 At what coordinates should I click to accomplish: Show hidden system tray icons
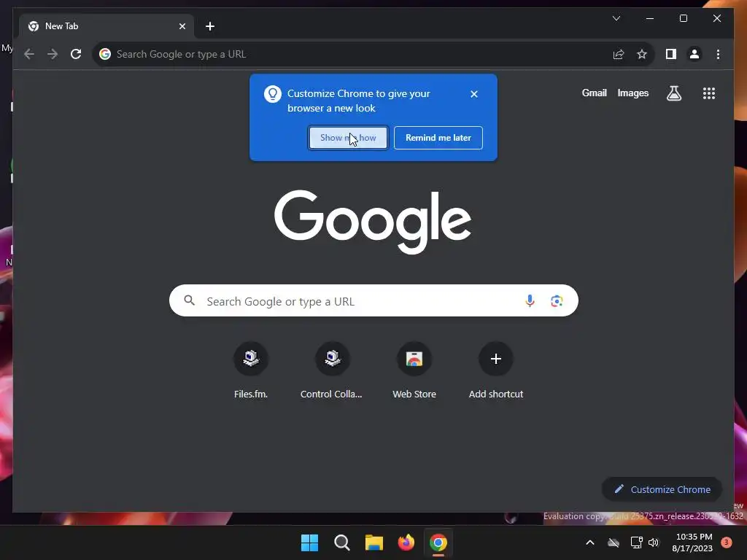coord(589,542)
